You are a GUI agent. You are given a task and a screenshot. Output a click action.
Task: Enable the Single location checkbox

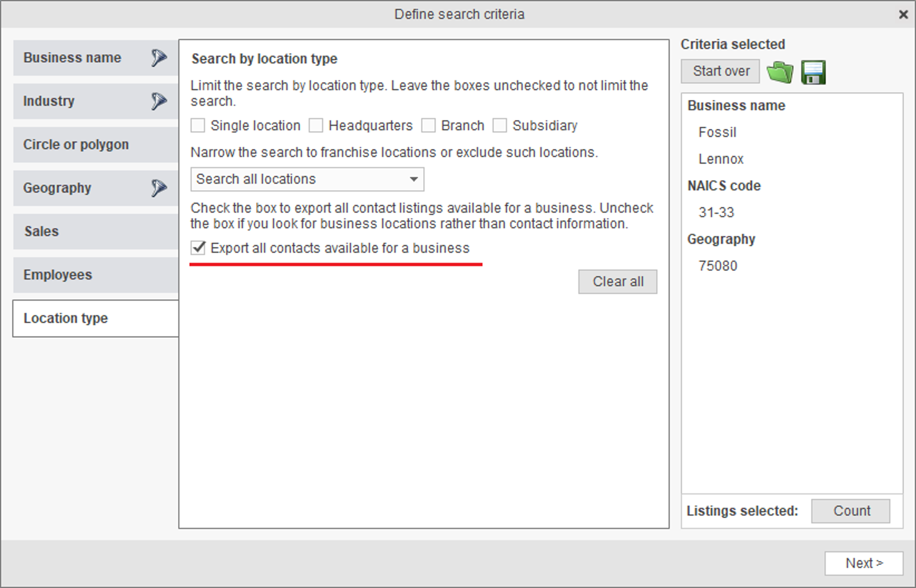(198, 126)
